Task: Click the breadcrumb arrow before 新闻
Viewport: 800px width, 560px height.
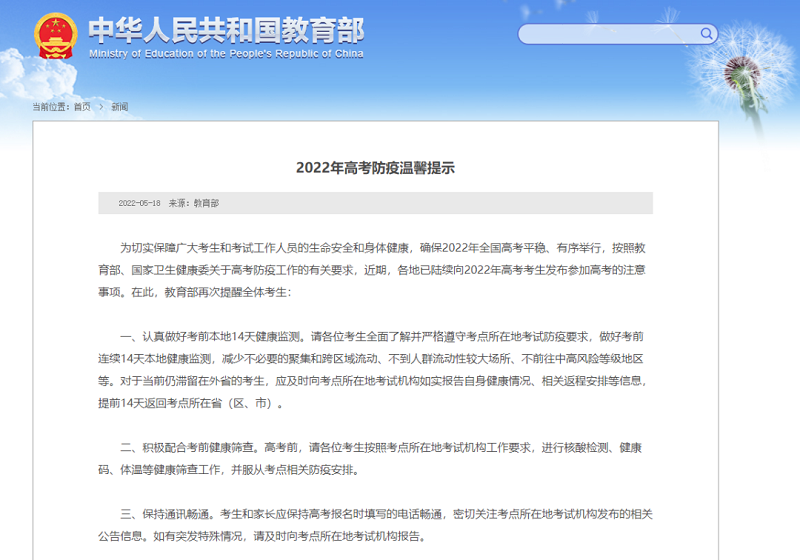Action: 100,106
